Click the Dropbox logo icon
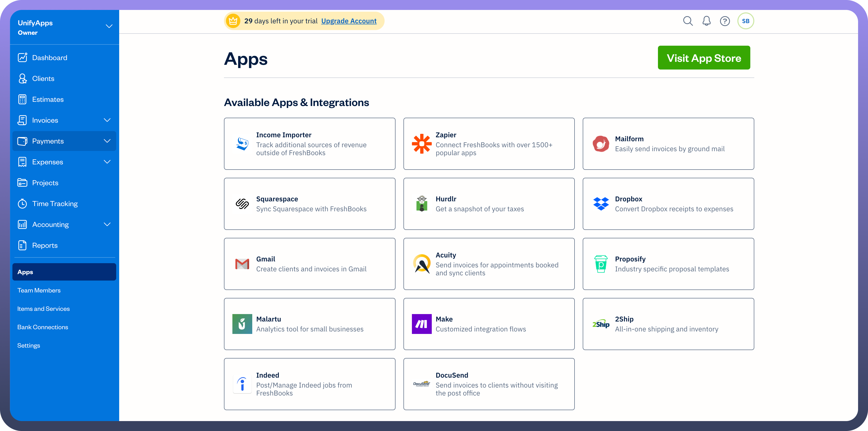The image size is (868, 431). (x=601, y=204)
